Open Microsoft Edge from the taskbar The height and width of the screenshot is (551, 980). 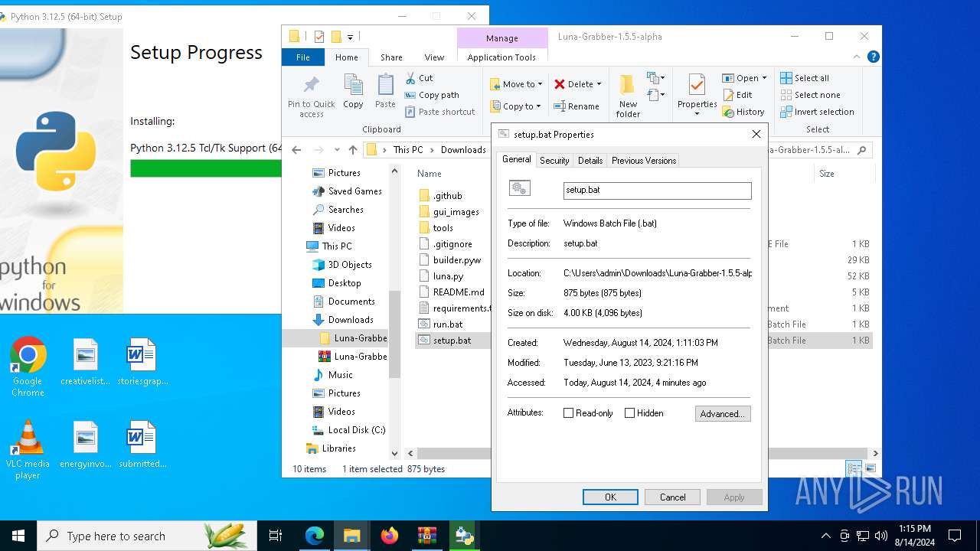pyautogui.click(x=315, y=536)
